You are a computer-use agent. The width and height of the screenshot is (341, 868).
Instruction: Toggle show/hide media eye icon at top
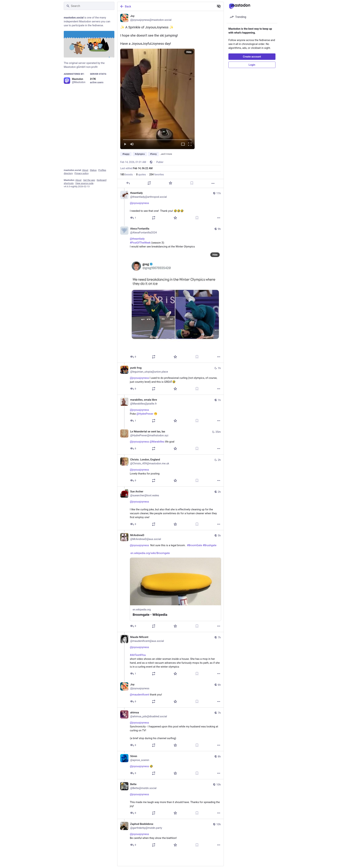(x=219, y=6)
